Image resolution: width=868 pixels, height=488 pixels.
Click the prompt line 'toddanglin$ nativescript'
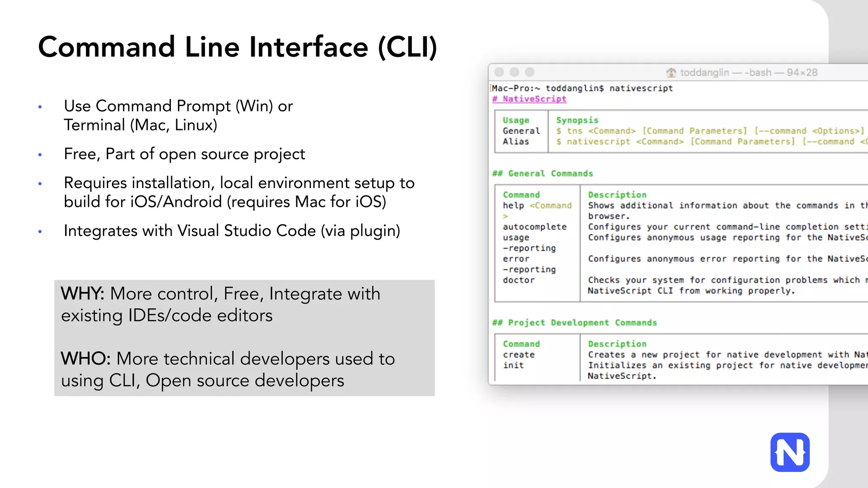click(609, 88)
